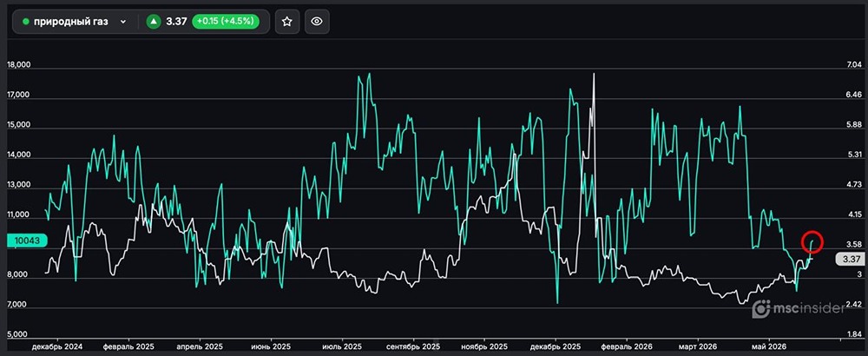Image resolution: width=868 pixels, height=356 pixels.
Task: Click the март 2026 axis label
Action: pyautogui.click(x=698, y=346)
